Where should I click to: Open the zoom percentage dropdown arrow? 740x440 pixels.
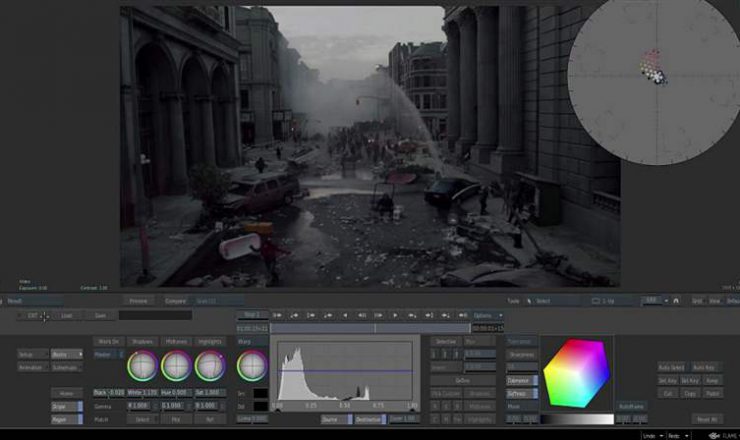point(666,301)
